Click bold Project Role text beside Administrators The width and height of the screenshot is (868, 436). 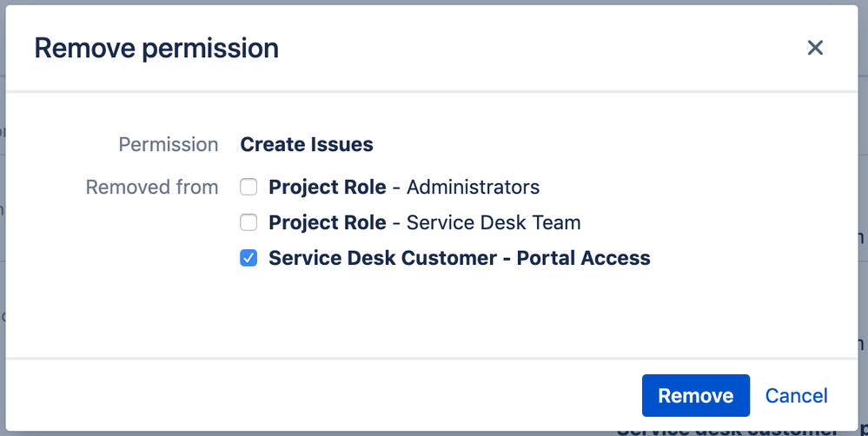click(x=328, y=187)
